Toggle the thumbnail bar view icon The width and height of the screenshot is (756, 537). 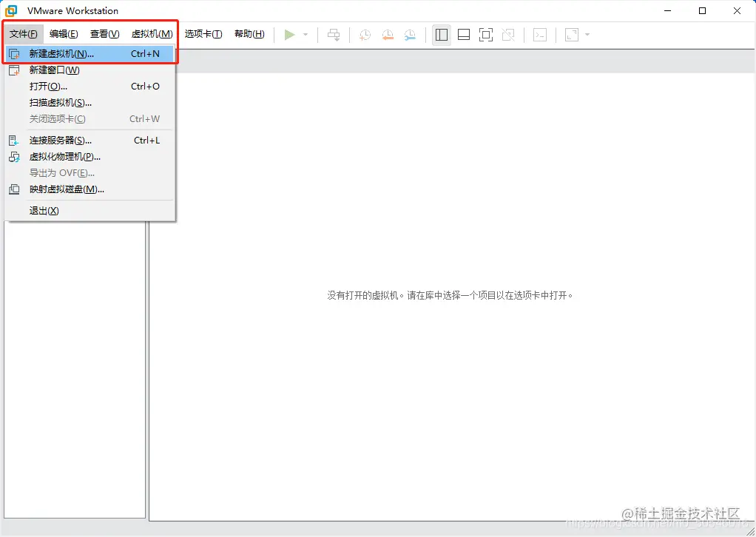click(x=464, y=35)
